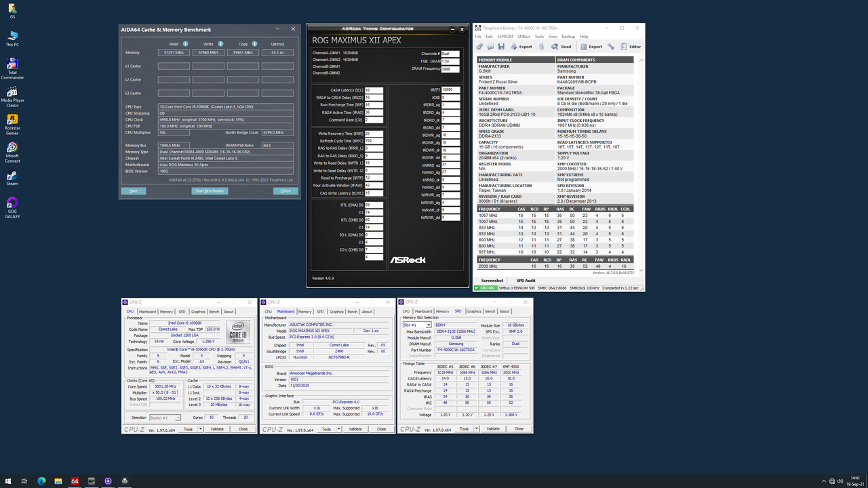This screenshot has width=868, height=488.
Task: Click Tools button in CPU-Z Mainboard window
Action: click(x=326, y=429)
